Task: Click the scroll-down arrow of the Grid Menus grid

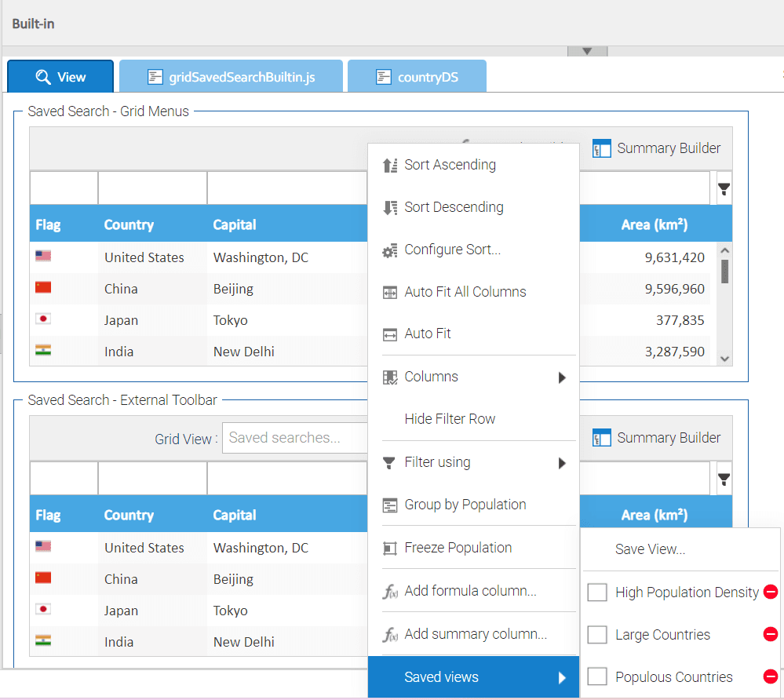Action: pyautogui.click(x=725, y=359)
